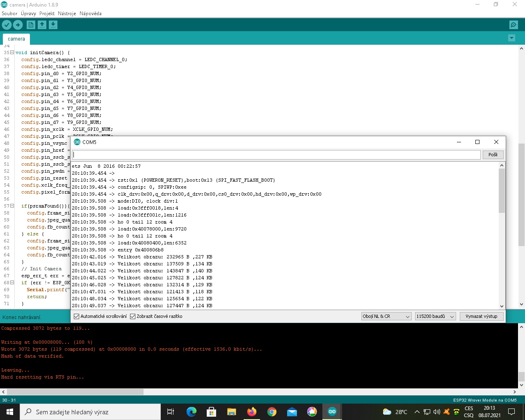
Task: Open Google Chrome from the taskbar
Action: [272, 412]
